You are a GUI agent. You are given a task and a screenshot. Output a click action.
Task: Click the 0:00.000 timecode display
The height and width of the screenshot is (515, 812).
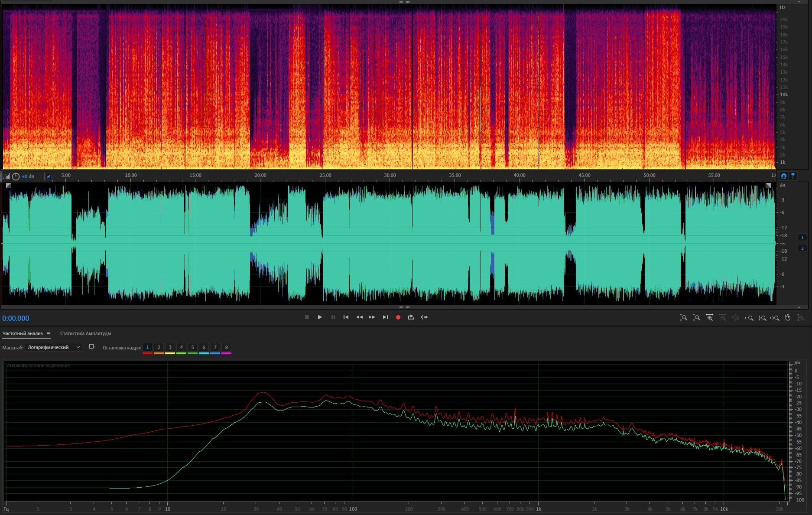(x=16, y=318)
